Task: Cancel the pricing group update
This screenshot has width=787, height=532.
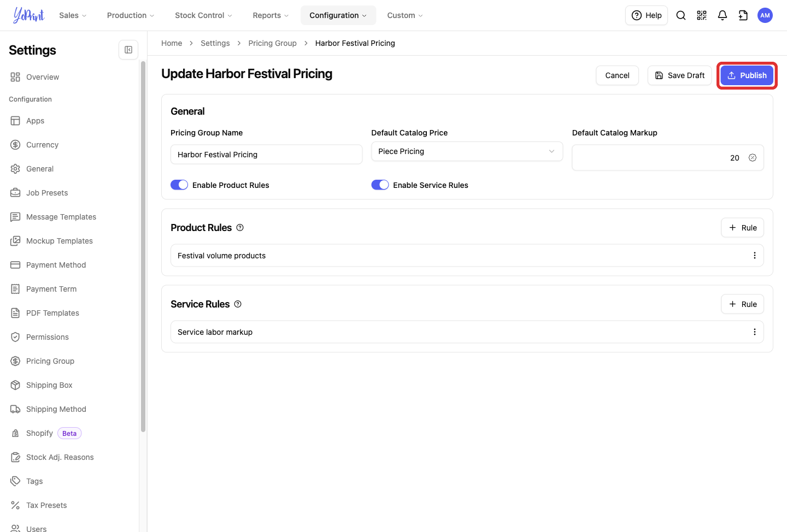Action: pos(617,75)
